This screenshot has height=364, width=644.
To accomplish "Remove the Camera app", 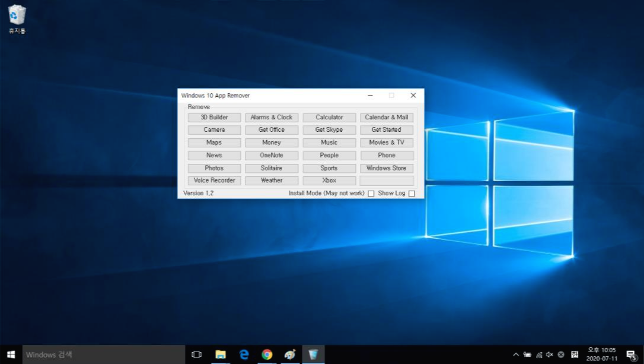I will click(x=215, y=130).
